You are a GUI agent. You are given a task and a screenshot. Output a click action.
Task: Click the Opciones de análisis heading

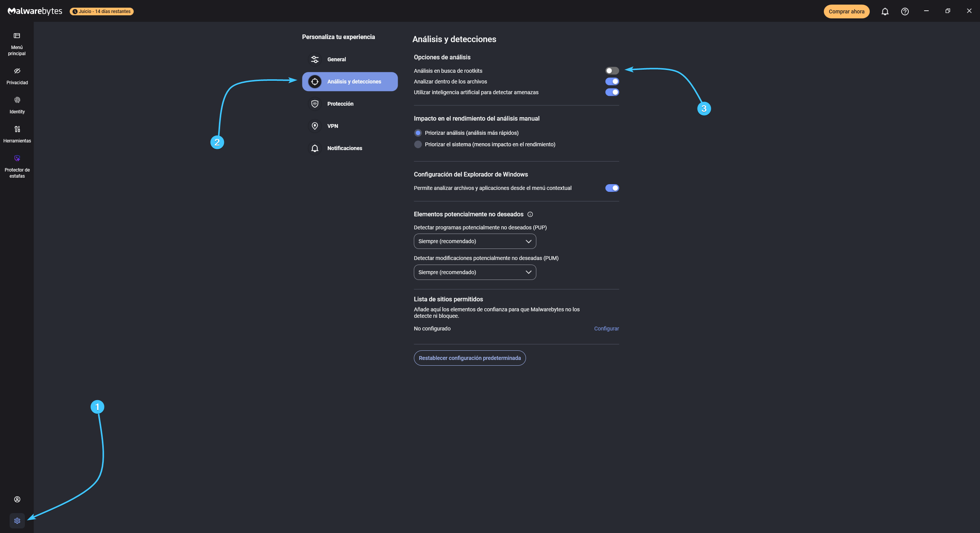click(442, 57)
